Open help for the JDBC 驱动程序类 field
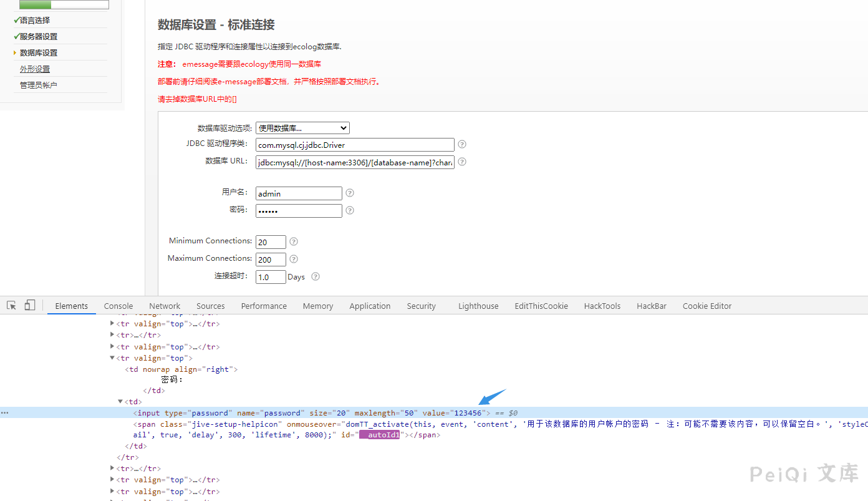 (x=461, y=144)
